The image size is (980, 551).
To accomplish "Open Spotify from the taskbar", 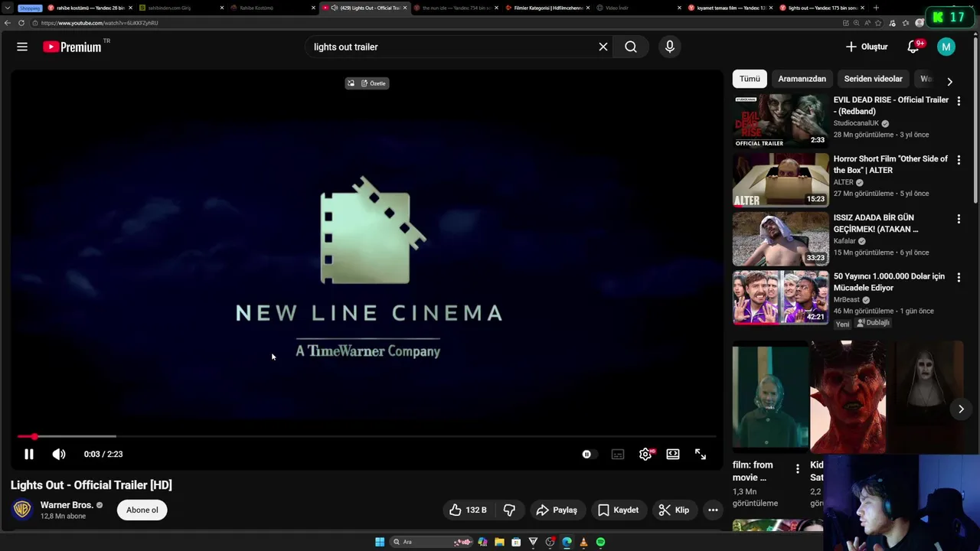I will [x=600, y=542].
